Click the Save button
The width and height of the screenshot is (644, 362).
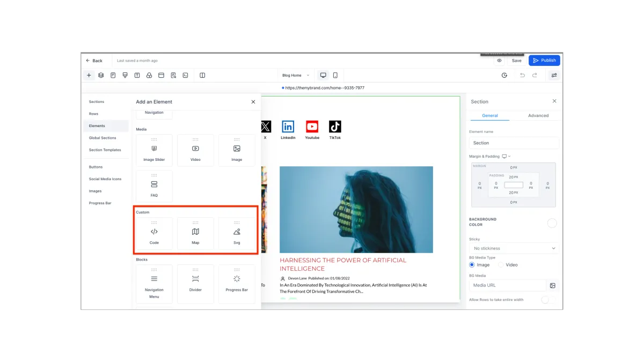[516, 61]
